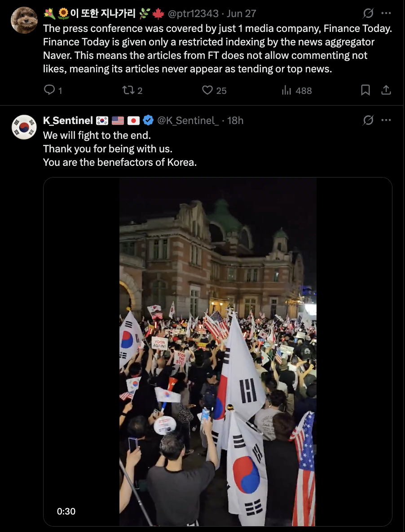
Task: Visit the @ptr12343 handle link
Action: (193, 13)
